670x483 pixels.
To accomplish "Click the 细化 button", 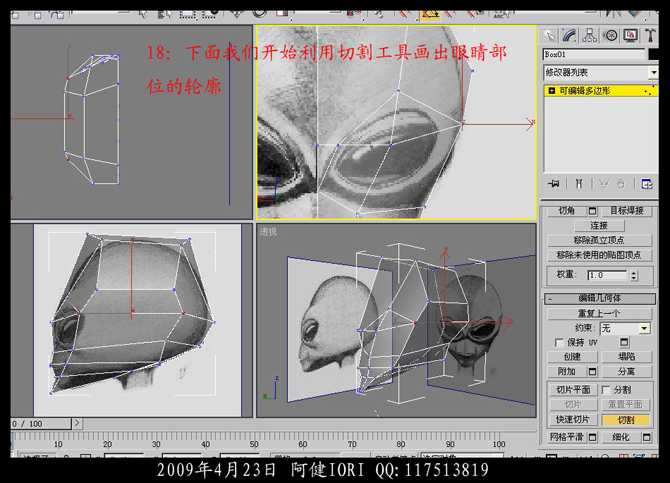I will 621,437.
